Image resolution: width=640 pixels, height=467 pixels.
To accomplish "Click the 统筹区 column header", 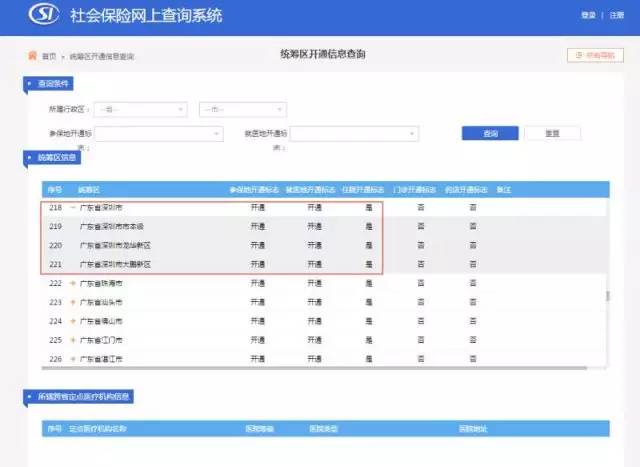I will (89, 190).
